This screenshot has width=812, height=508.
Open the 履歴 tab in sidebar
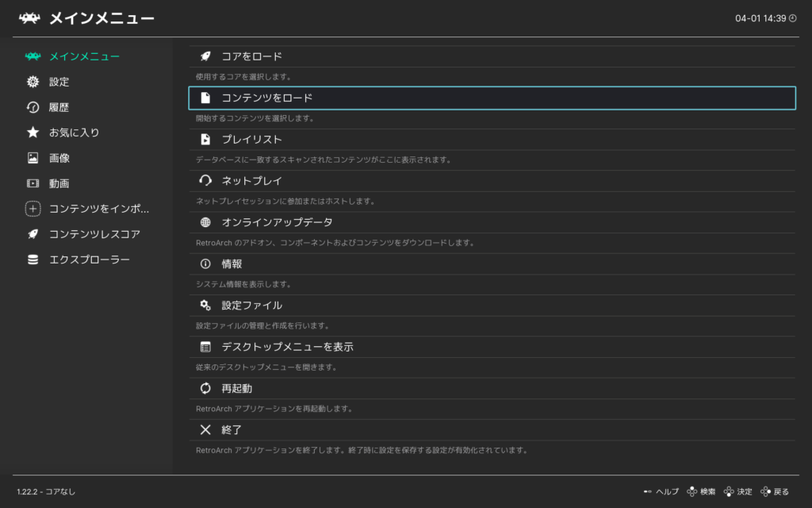point(59,107)
